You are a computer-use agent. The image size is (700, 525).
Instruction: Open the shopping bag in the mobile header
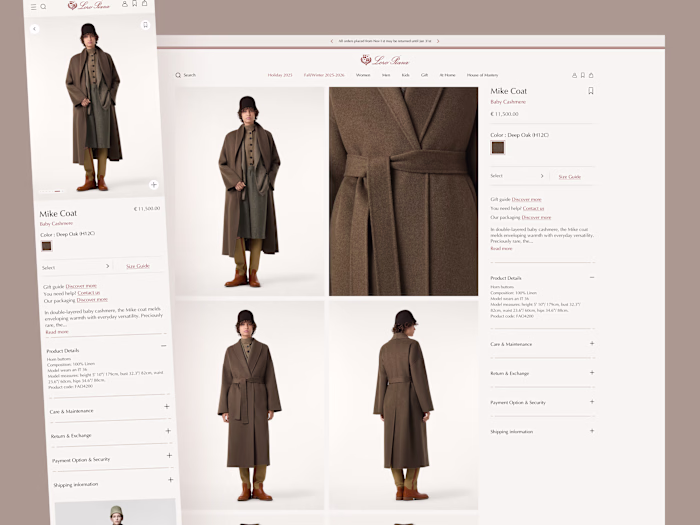[144, 3]
